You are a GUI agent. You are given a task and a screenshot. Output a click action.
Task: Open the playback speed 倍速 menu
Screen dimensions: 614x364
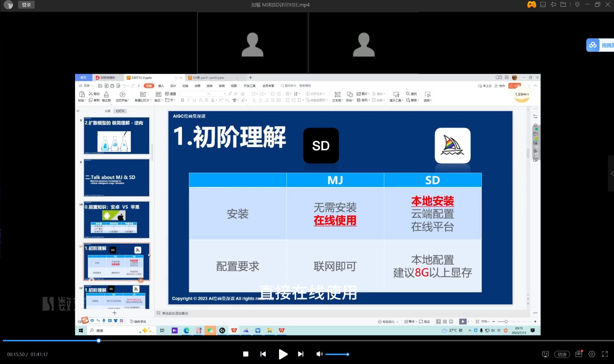coord(562,354)
